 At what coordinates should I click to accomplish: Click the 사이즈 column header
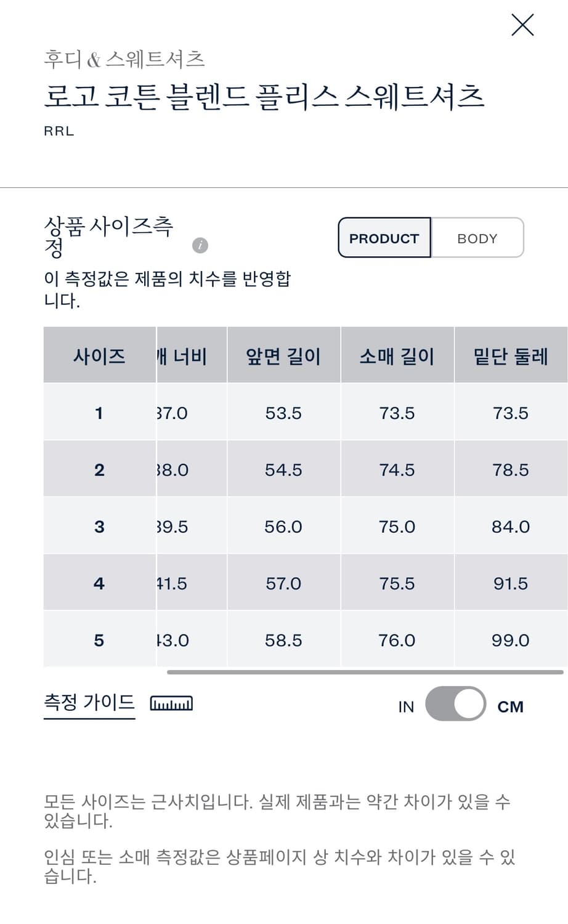click(99, 355)
